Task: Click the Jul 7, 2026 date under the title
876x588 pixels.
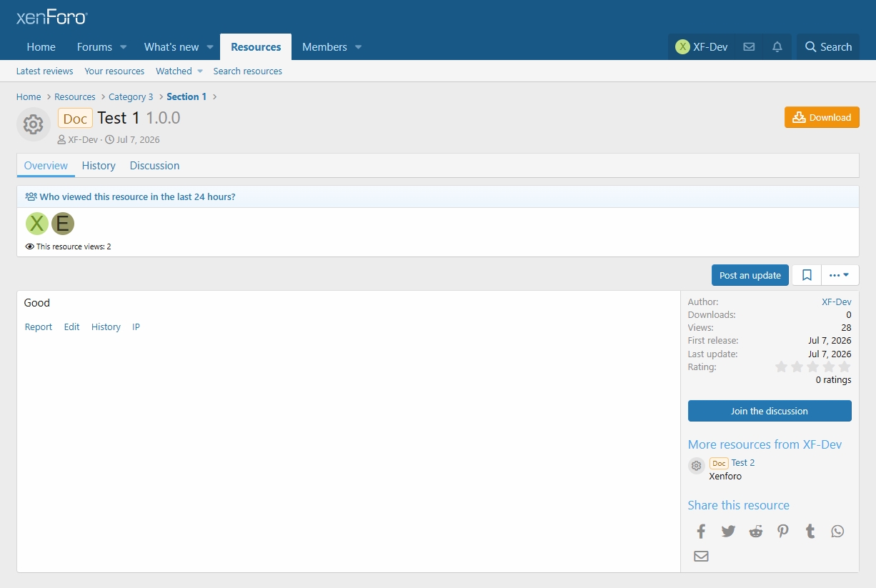Action: pos(138,139)
